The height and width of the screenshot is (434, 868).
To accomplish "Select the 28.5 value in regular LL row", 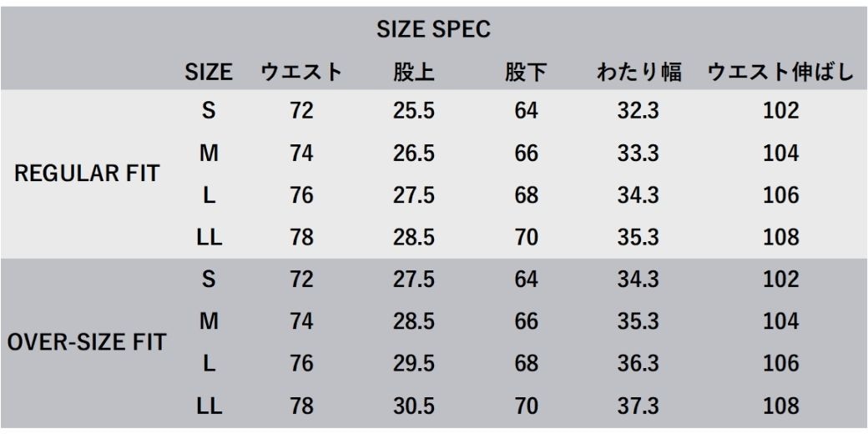I will pos(414,238).
